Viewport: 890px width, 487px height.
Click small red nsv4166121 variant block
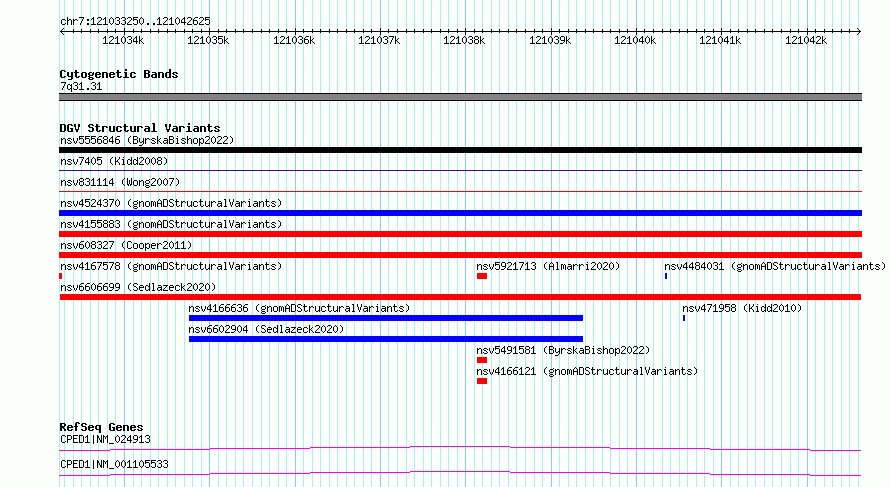482,381
